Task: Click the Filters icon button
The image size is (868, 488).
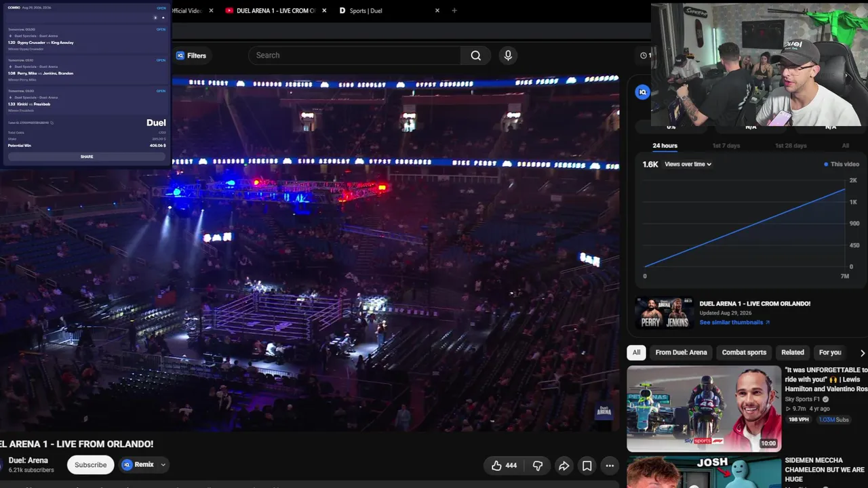Action: 191,56
